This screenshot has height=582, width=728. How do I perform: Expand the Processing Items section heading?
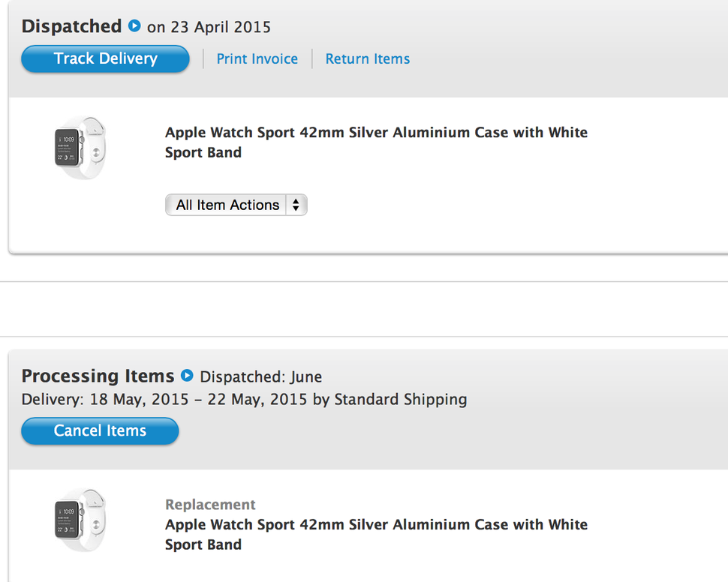98,376
